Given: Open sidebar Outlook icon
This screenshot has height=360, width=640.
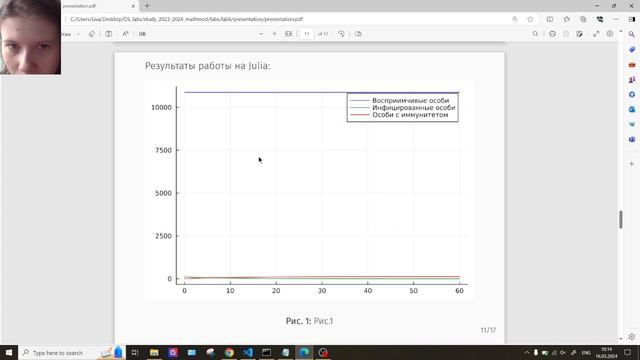Looking at the screenshot, I should [632, 109].
